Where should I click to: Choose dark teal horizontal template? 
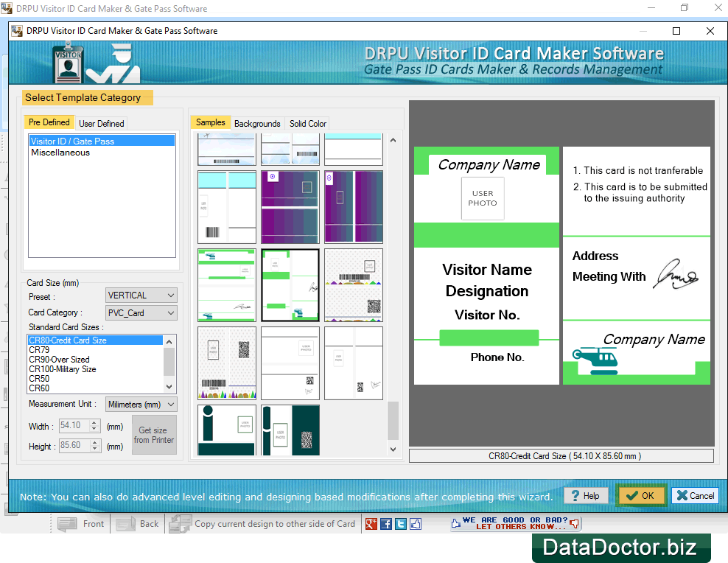pos(226,430)
